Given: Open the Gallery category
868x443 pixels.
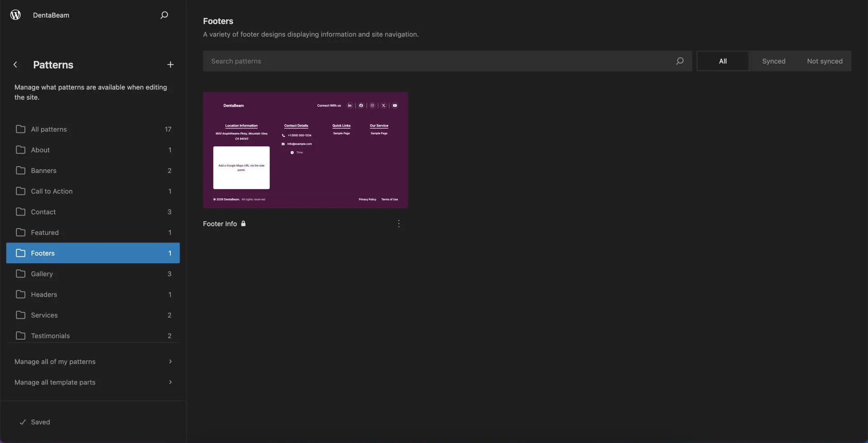Looking at the screenshot, I should (93, 274).
